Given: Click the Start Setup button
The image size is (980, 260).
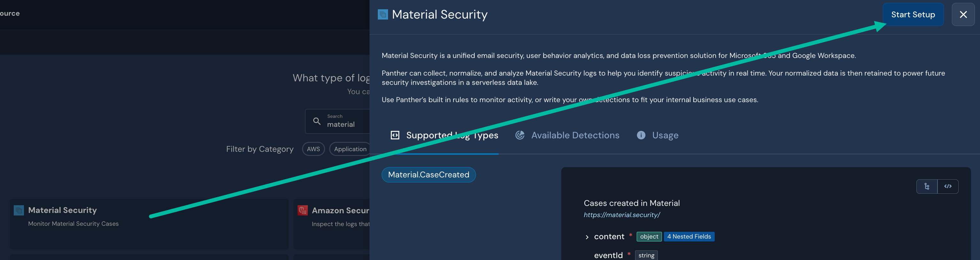Looking at the screenshot, I should (x=913, y=14).
